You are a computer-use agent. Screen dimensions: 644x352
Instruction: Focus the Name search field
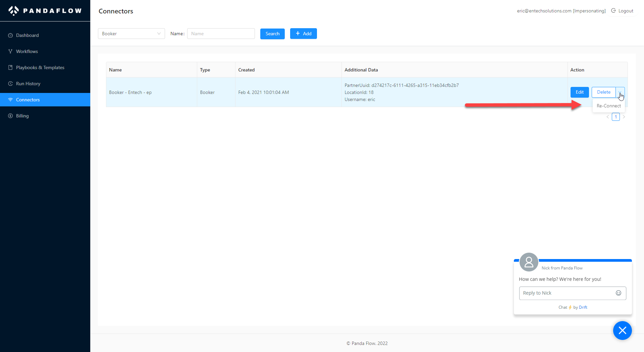(x=221, y=34)
